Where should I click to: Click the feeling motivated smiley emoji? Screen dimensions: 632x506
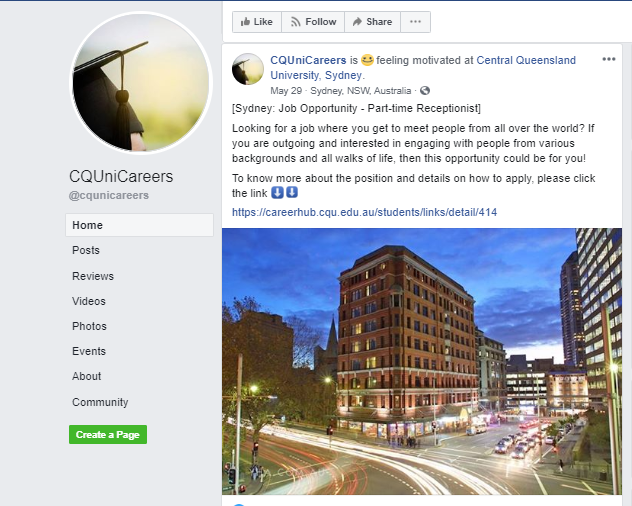point(367,60)
